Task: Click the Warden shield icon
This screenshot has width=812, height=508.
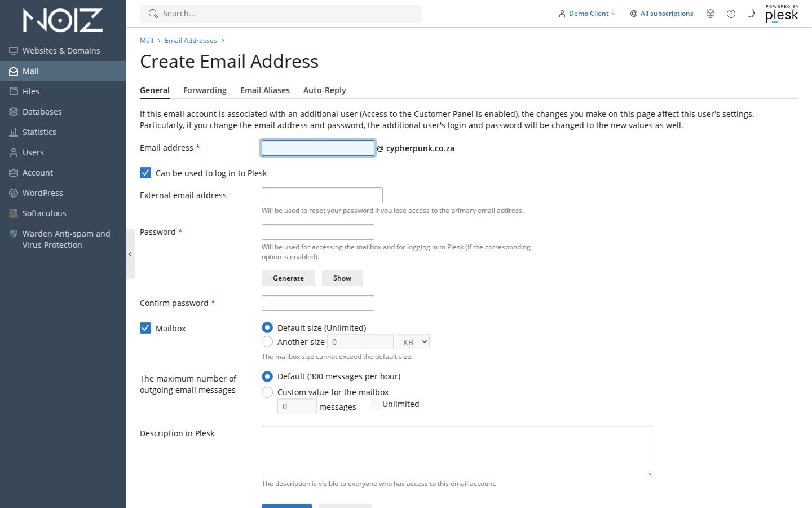Action: (14, 234)
